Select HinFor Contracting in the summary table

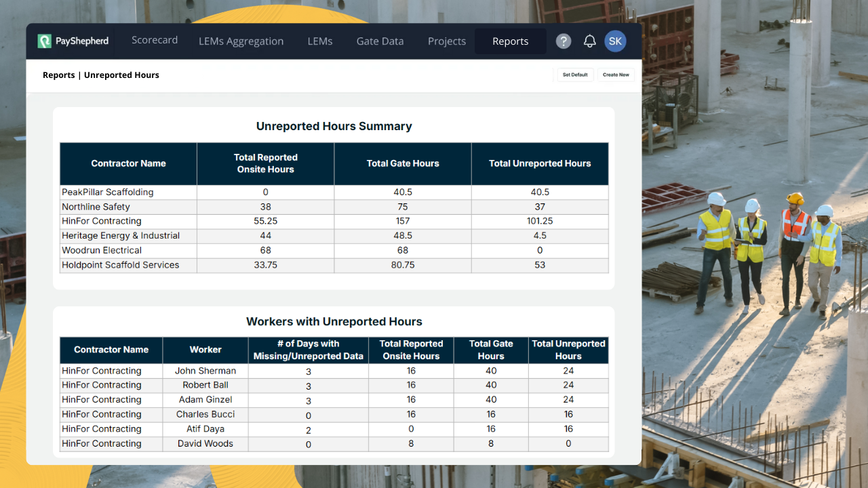click(x=102, y=221)
